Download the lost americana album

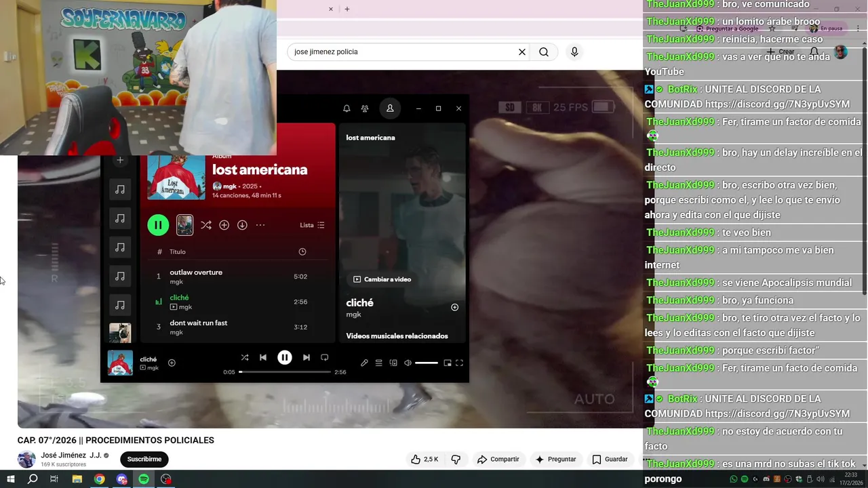[242, 225]
